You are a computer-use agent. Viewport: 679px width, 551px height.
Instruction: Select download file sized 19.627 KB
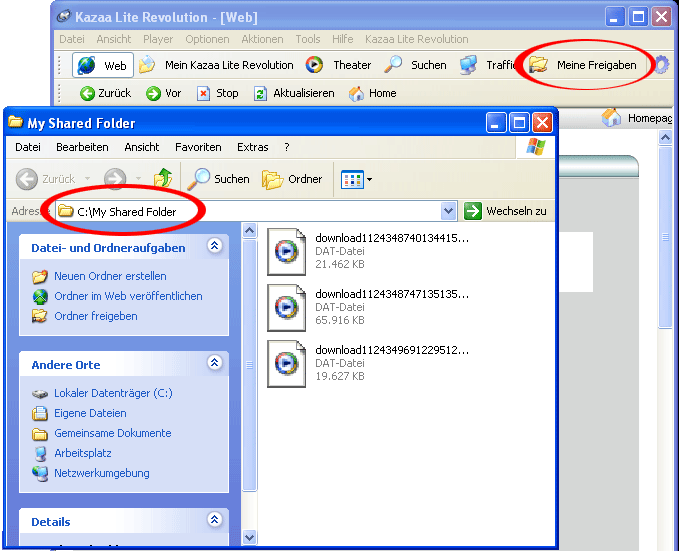(368, 363)
